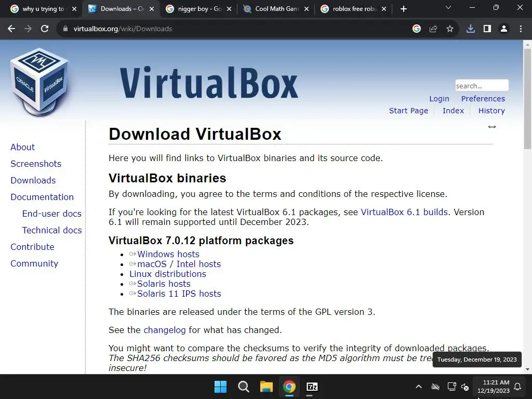Open the network tray icon
This screenshot has width=532, height=399.
pyautogui.click(x=451, y=387)
